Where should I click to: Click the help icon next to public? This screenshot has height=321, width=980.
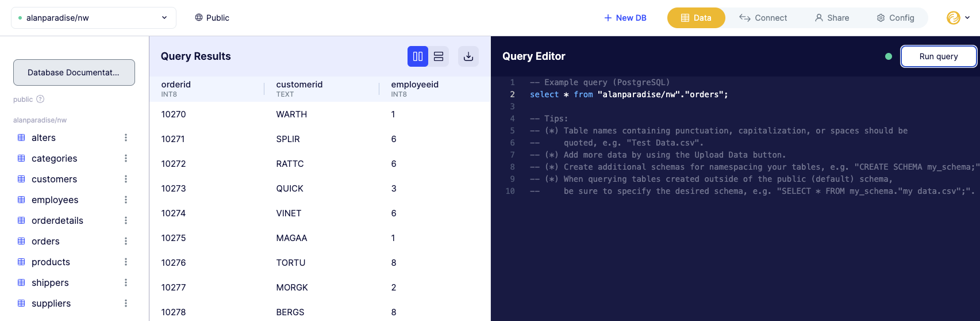coord(40,99)
